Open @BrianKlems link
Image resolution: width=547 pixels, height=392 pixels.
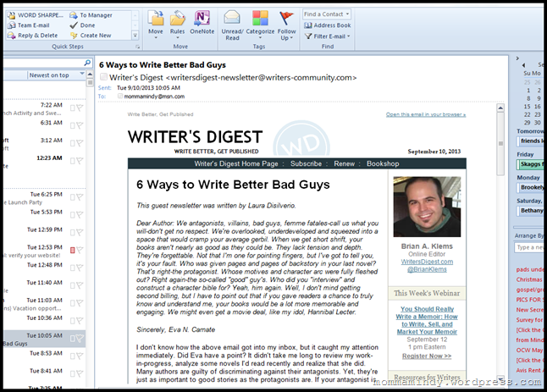(x=427, y=269)
